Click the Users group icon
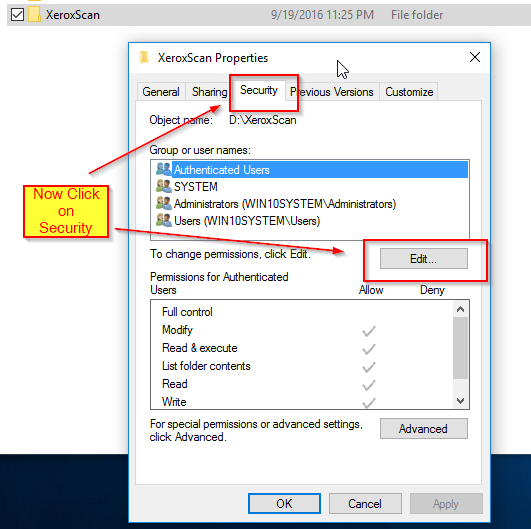 tap(164, 220)
